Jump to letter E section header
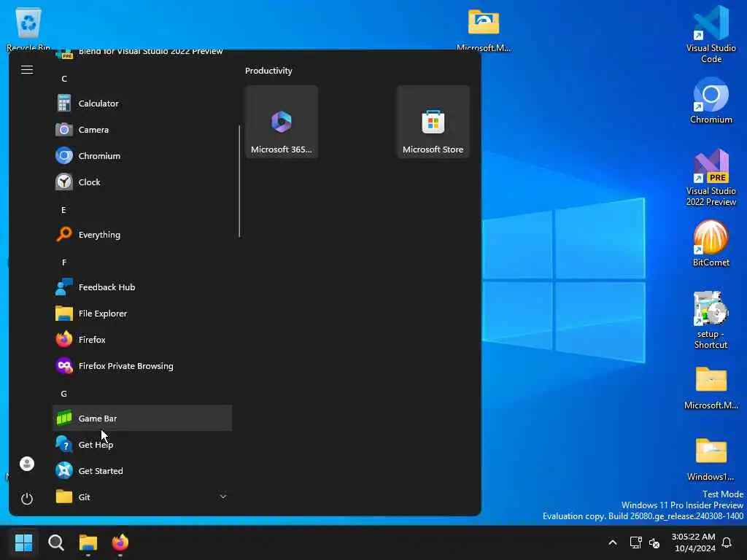 tap(64, 210)
